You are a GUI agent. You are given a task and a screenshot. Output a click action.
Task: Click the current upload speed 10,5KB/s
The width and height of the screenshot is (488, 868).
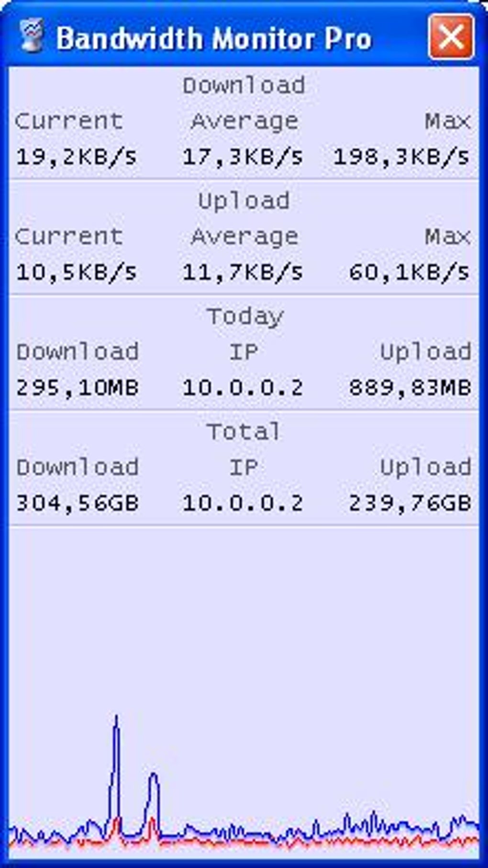pyautogui.click(x=77, y=272)
